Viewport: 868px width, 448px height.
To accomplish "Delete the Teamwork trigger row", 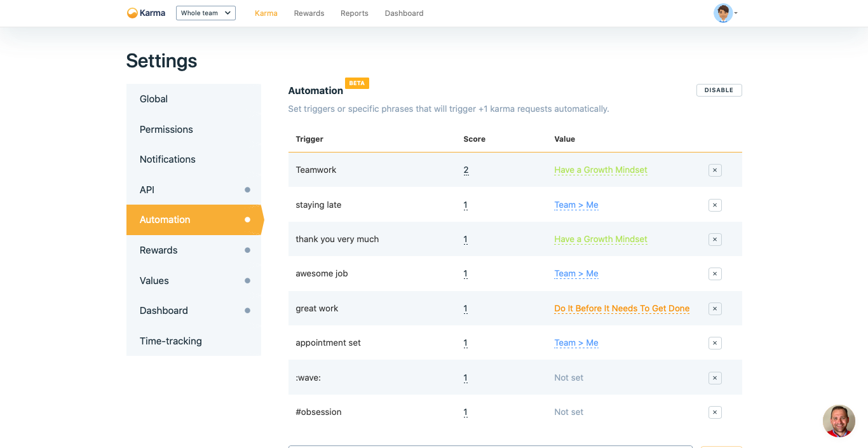I will pyautogui.click(x=715, y=170).
